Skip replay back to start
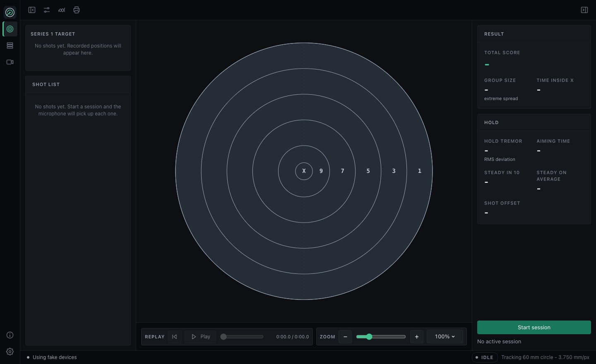Screen dimensions: 596x364 pyautogui.click(x=175, y=337)
